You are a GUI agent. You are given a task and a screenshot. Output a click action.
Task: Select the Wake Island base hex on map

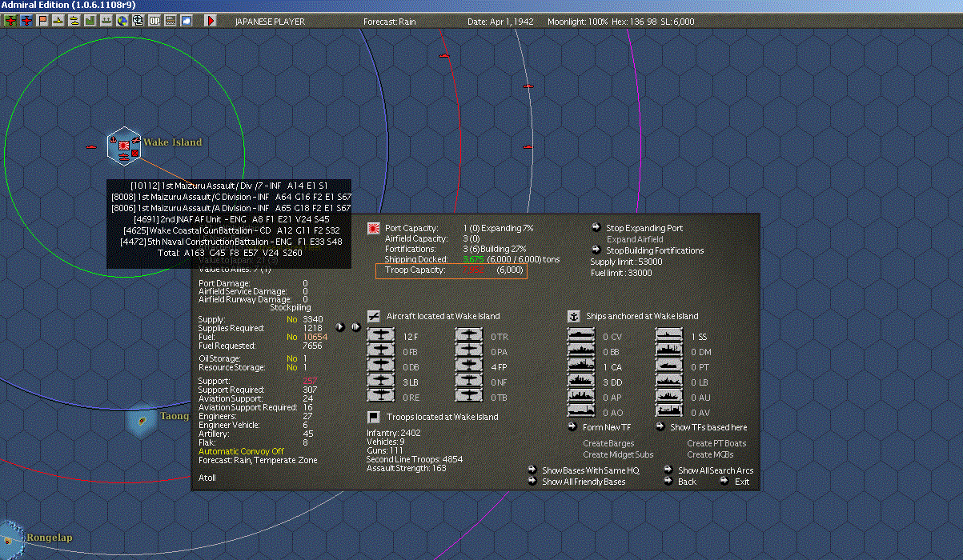(x=124, y=146)
